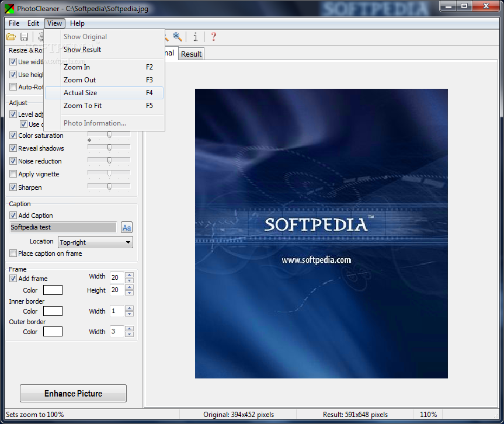Decrease the Inner border Width spinner
The height and width of the screenshot is (424, 504).
129,314
